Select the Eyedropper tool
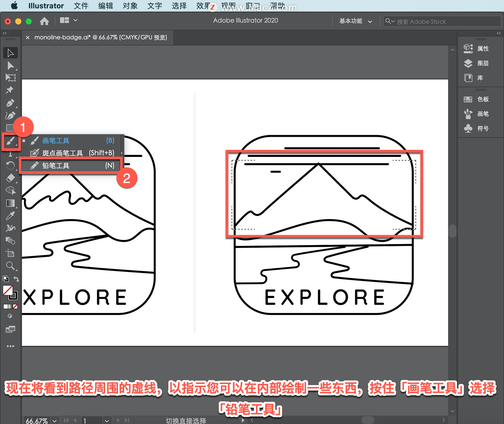504x424 pixels. point(10,216)
